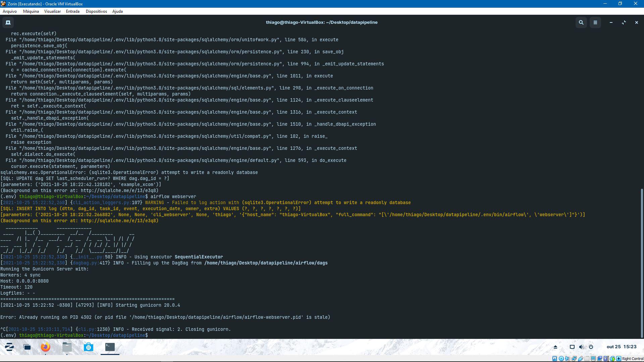Click the terminal vertical scrollbar
This screenshot has height=362, width=644.
tap(642, 263)
